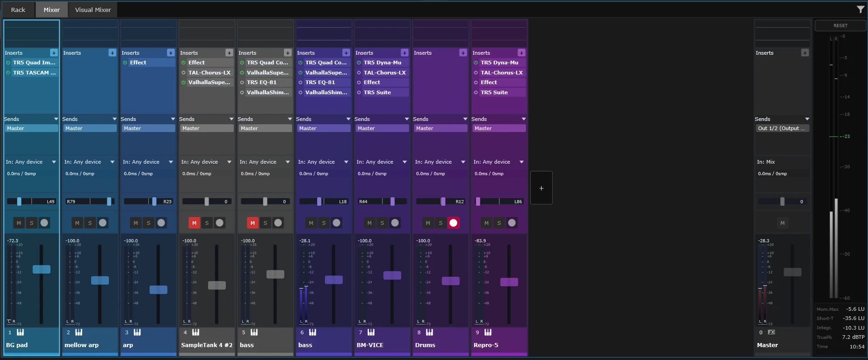The width and height of the screenshot is (868, 360).
Task: Click instrument icon on channel 6 bass
Action: [312, 332]
